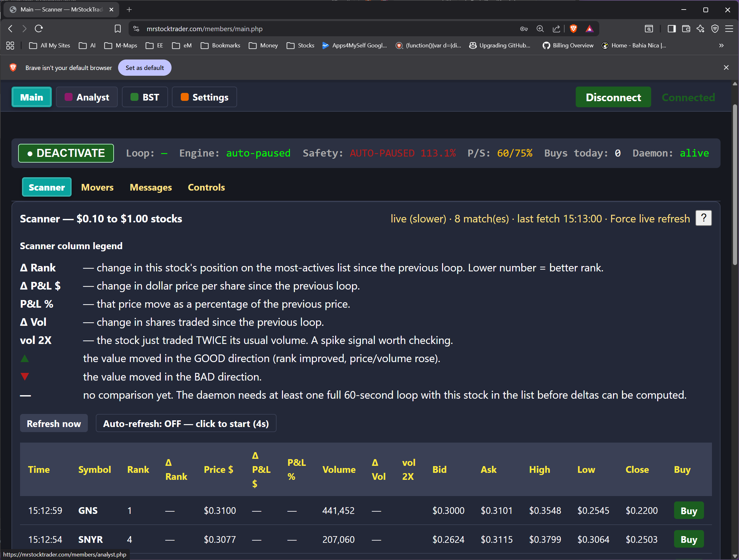The height and width of the screenshot is (560, 739).
Task: Show more bookmarks with double chevron
Action: coord(721,45)
